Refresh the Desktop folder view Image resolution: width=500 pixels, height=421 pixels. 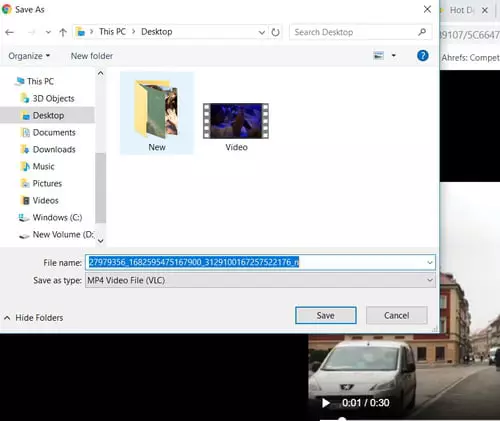275,32
